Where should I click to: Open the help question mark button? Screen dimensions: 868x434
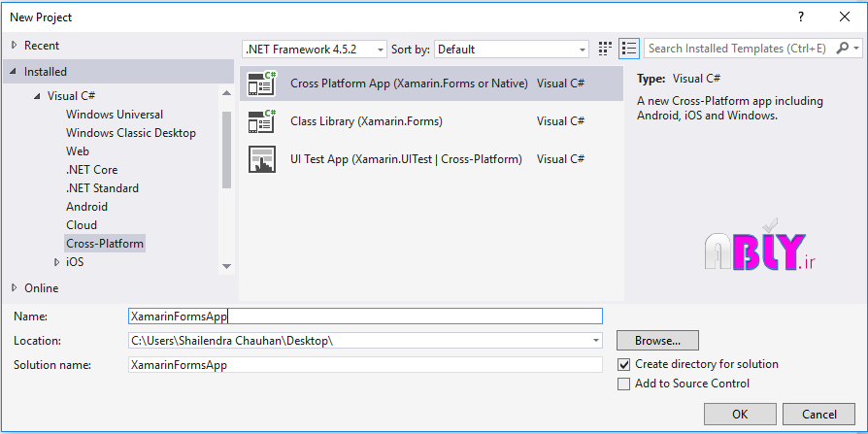pyautogui.click(x=800, y=17)
